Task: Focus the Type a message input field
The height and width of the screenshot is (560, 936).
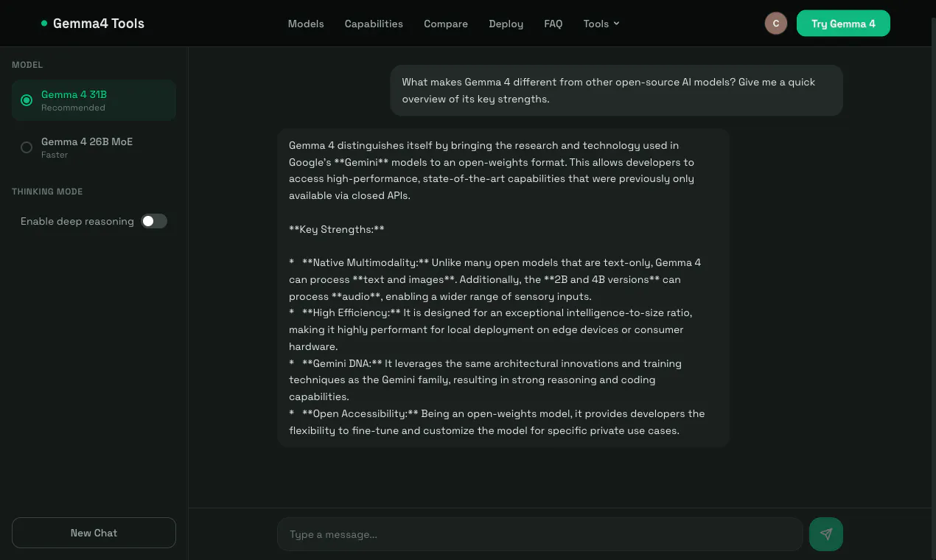Action: [x=539, y=534]
